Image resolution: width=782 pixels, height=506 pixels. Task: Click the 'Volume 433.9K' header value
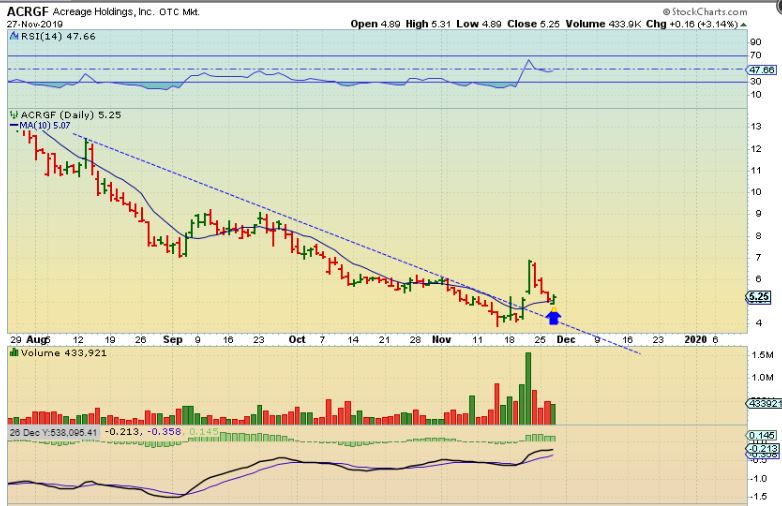[x=603, y=24]
